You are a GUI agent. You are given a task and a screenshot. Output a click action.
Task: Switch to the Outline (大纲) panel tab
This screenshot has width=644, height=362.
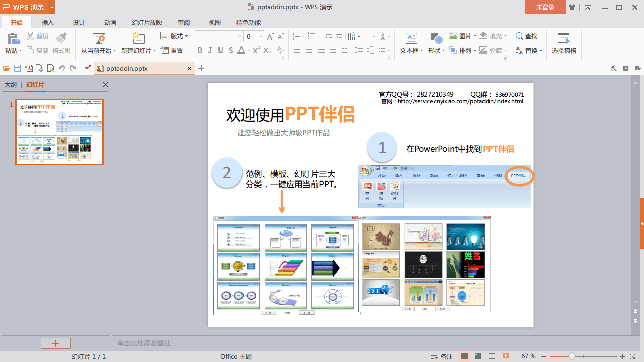(x=11, y=85)
